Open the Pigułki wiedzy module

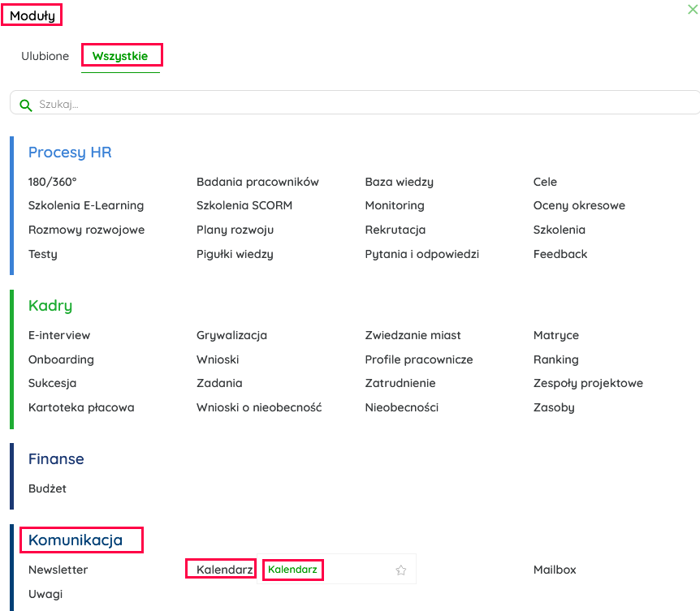(235, 254)
